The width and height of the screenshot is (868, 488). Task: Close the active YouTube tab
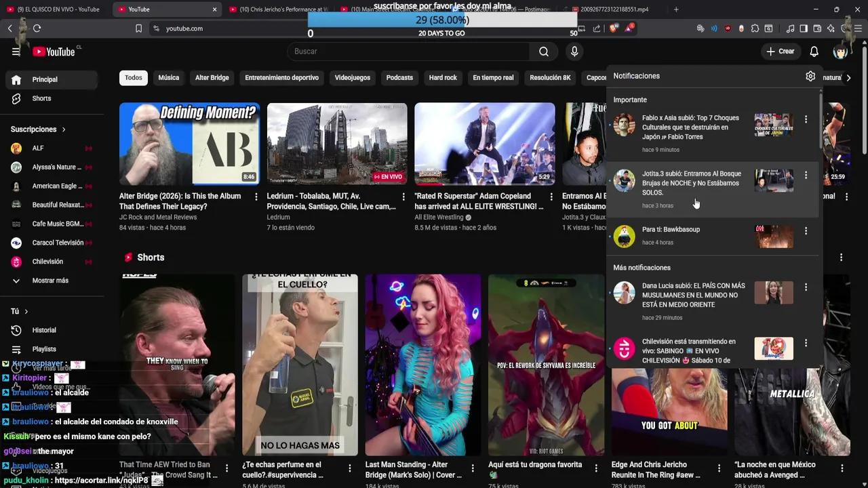click(x=214, y=9)
